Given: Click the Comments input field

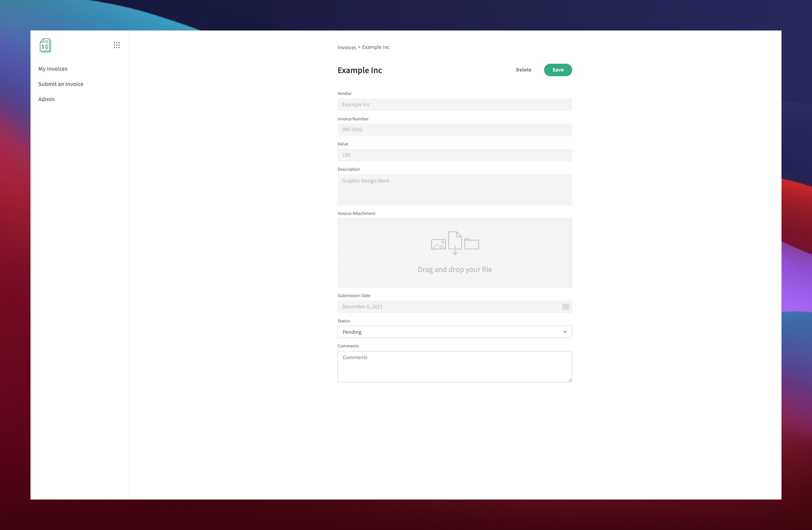Looking at the screenshot, I should click(455, 366).
